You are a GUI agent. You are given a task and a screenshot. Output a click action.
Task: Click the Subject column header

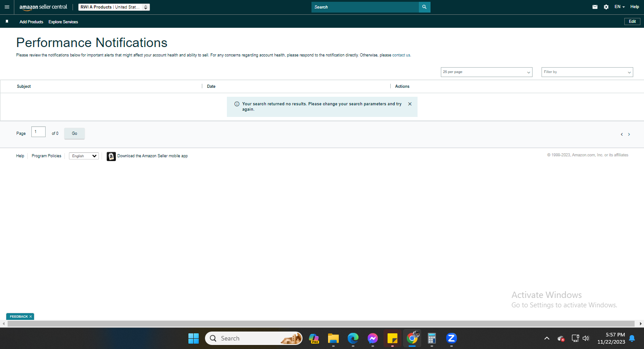pos(24,86)
